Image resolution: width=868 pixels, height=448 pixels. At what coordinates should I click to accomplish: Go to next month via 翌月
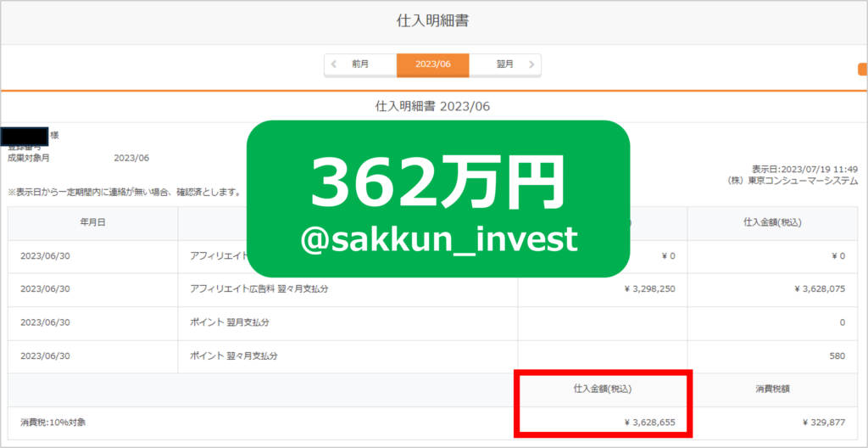tap(505, 64)
